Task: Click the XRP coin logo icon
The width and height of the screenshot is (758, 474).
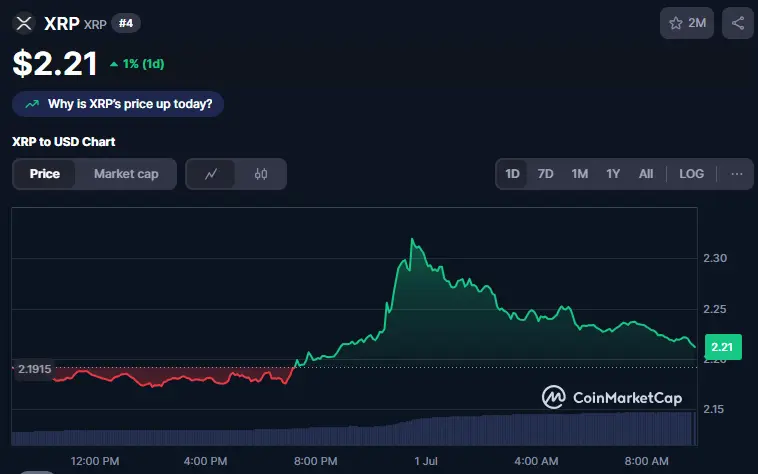Action: pos(24,23)
